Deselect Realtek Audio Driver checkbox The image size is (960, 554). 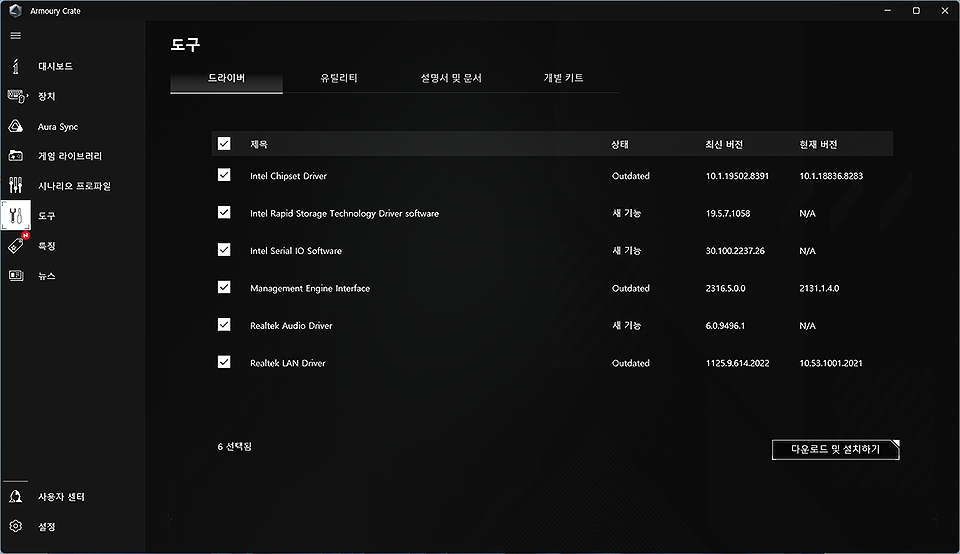pyautogui.click(x=224, y=325)
